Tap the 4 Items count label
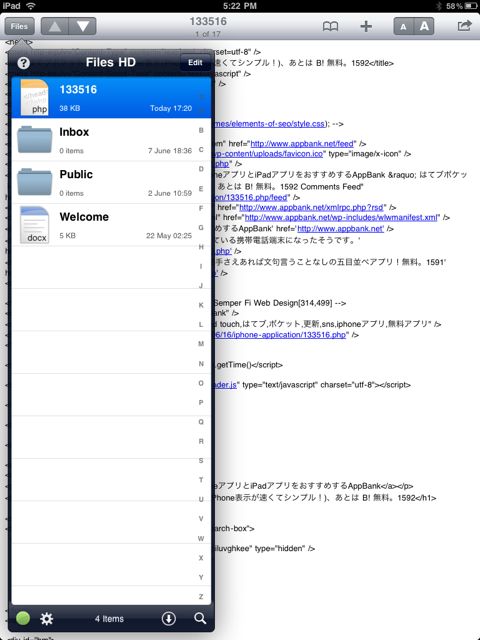 (x=109, y=619)
